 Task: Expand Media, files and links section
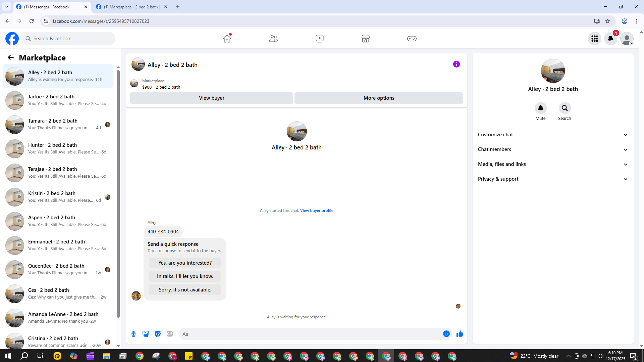pyautogui.click(x=553, y=164)
